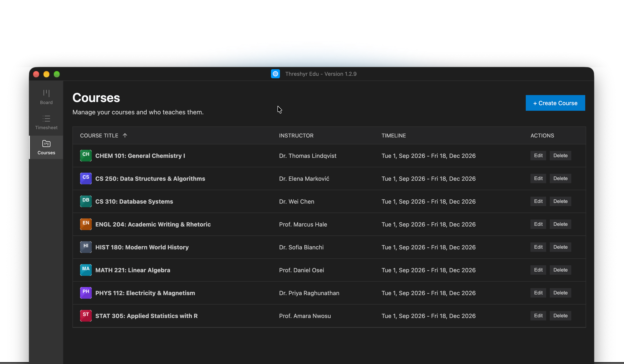624x364 pixels.
Task: Click instructor name 'Prof. Amara Nwosu'
Action: click(x=305, y=316)
